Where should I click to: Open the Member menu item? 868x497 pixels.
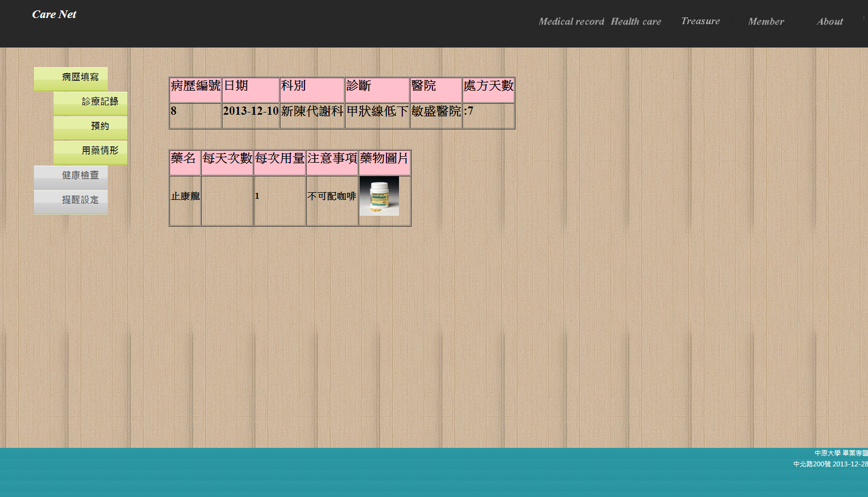coord(766,22)
